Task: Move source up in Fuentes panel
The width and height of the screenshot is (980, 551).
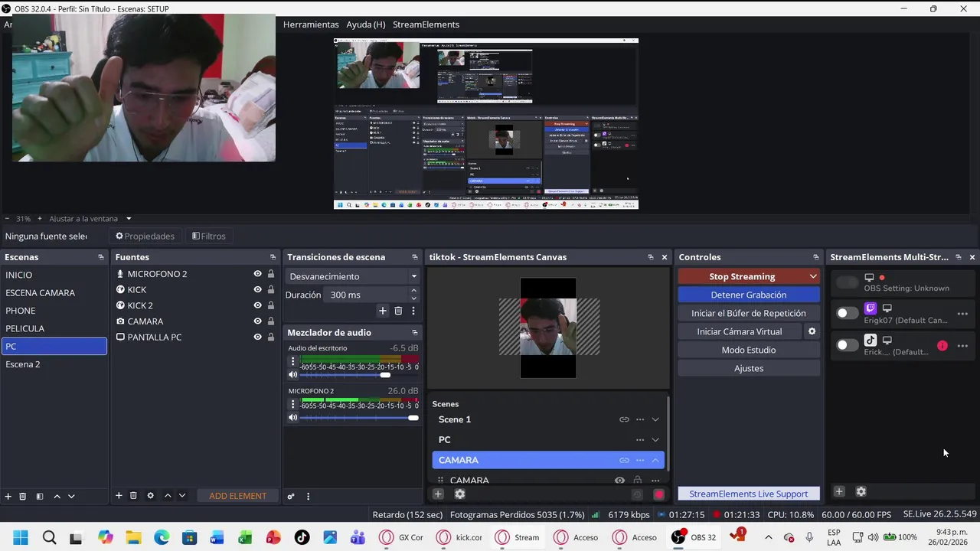Action: 168,496
